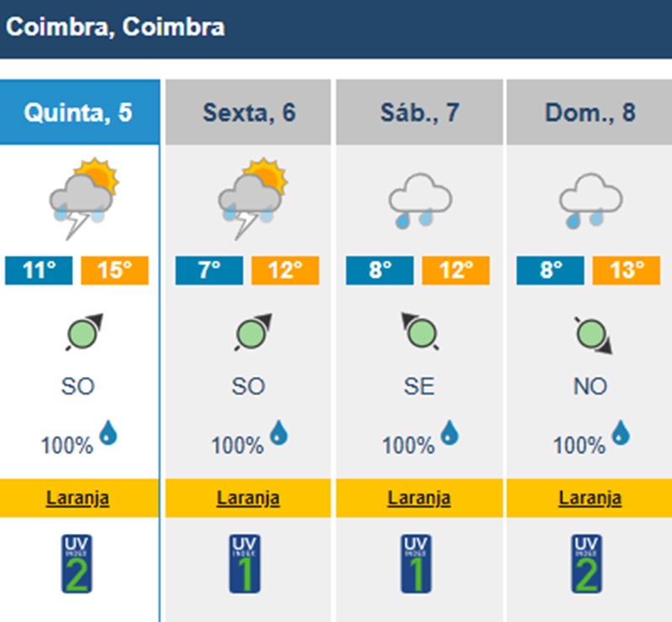Click Thursday's orange 15° maximum temperature

coord(114,270)
